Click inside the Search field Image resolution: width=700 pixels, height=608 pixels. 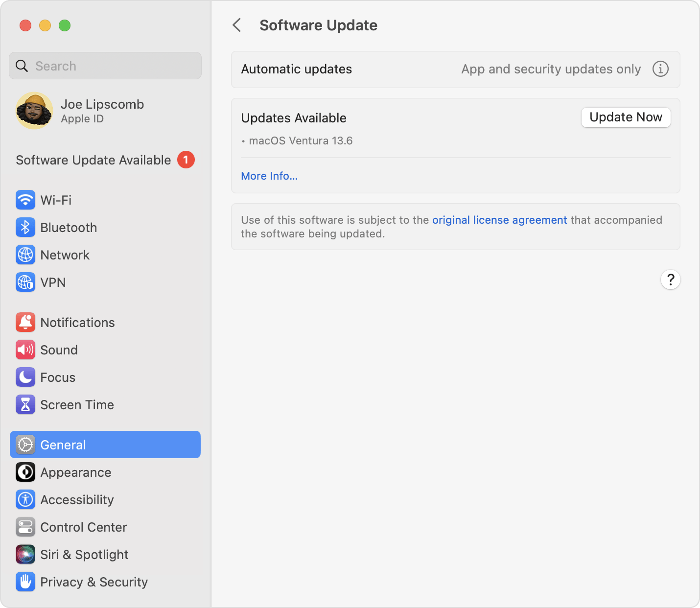pyautogui.click(x=105, y=65)
